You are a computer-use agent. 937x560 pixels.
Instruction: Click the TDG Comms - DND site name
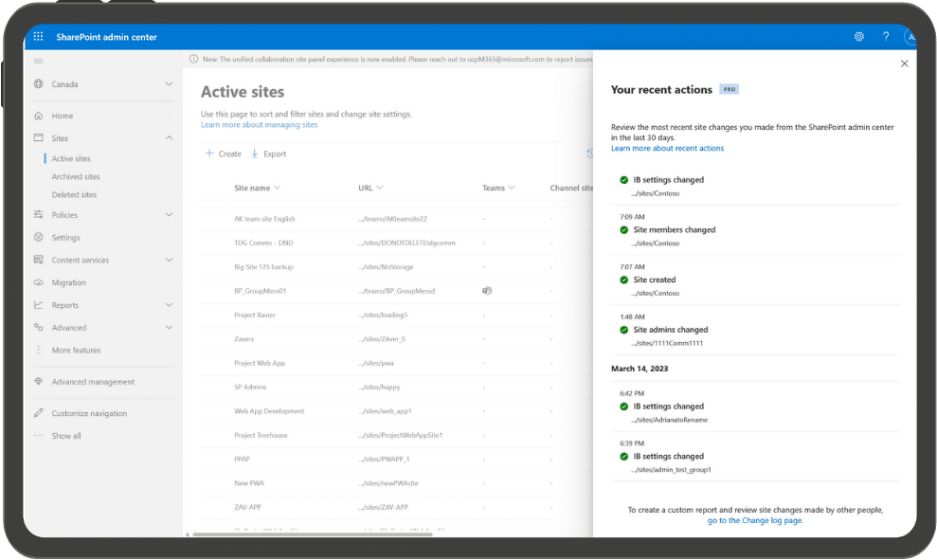click(x=263, y=243)
